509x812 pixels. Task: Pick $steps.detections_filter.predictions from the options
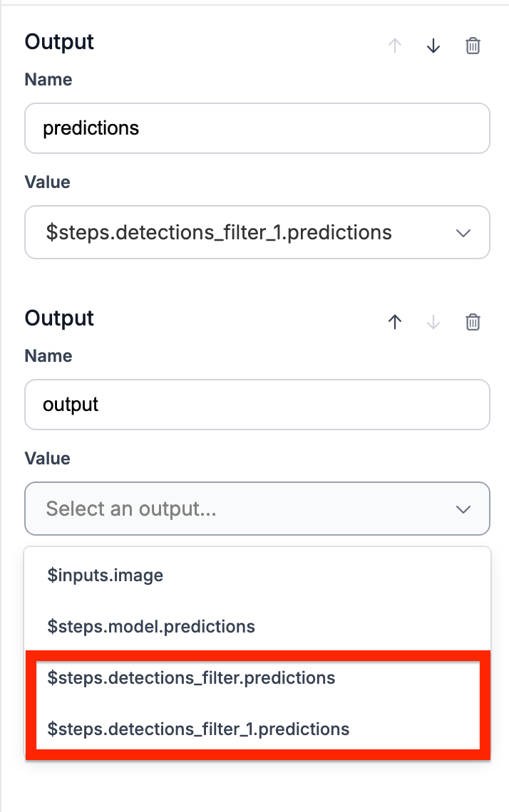click(x=191, y=677)
